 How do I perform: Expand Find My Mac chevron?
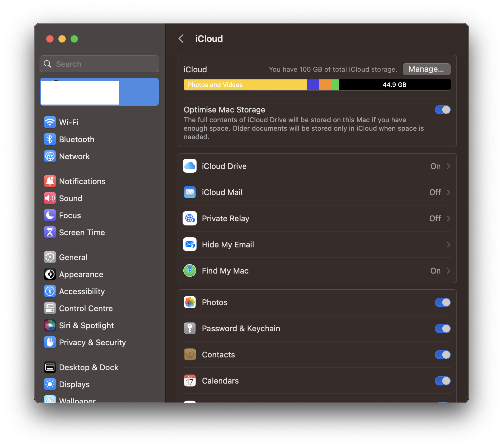(x=449, y=271)
